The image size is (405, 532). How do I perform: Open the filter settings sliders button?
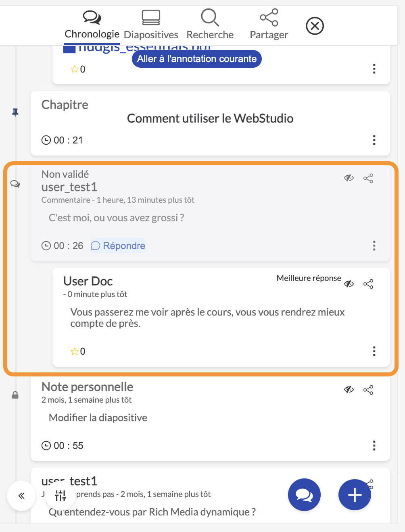(x=61, y=495)
